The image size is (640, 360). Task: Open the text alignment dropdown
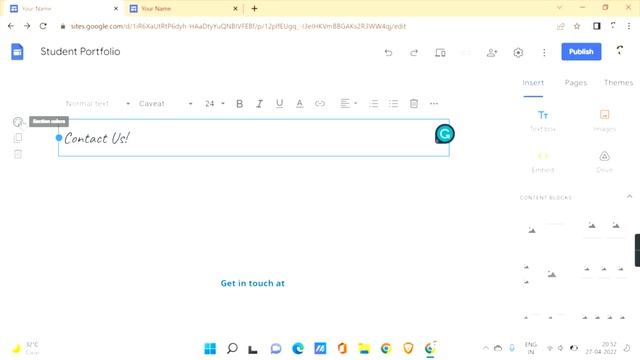(348, 104)
